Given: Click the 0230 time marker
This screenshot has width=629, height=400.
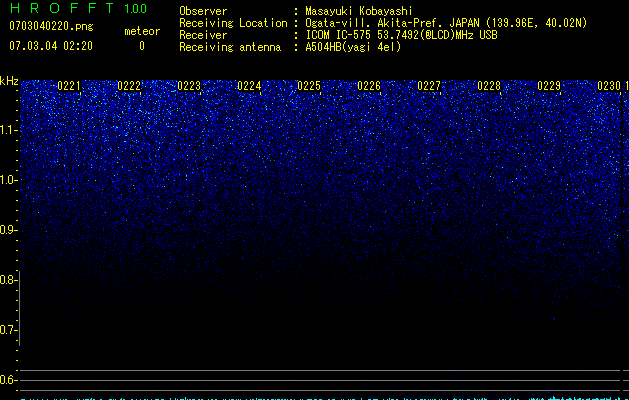Looking at the screenshot, I should tap(609, 86).
